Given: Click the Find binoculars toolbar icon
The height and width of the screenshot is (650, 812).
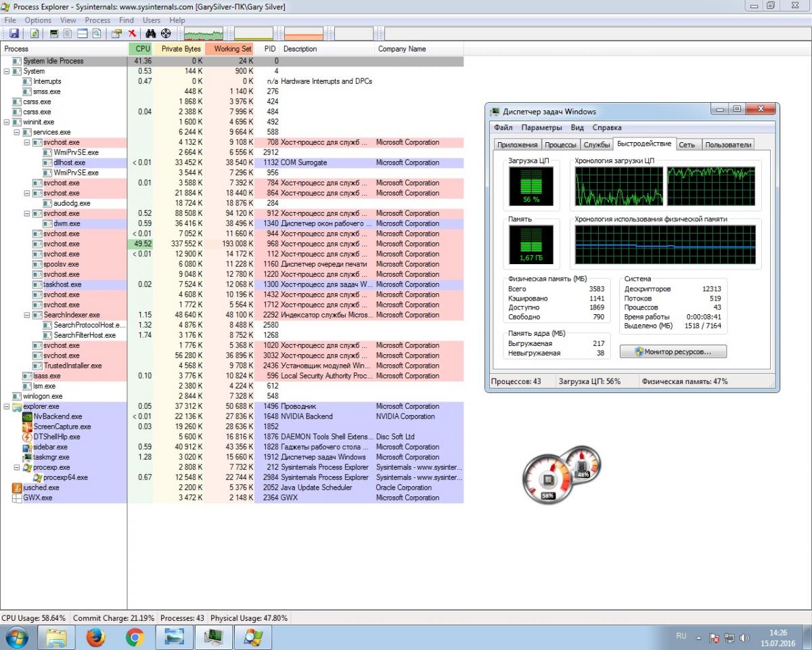Looking at the screenshot, I should coord(151,33).
